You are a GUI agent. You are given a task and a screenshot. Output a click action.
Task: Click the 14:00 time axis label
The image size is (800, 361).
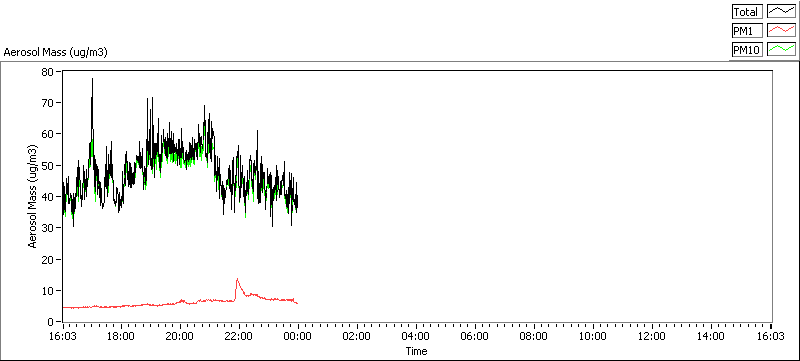pos(711,336)
